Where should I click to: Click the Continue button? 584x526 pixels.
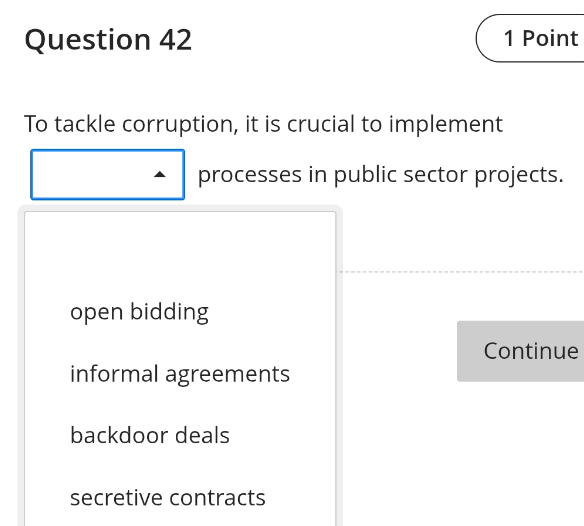click(520, 351)
